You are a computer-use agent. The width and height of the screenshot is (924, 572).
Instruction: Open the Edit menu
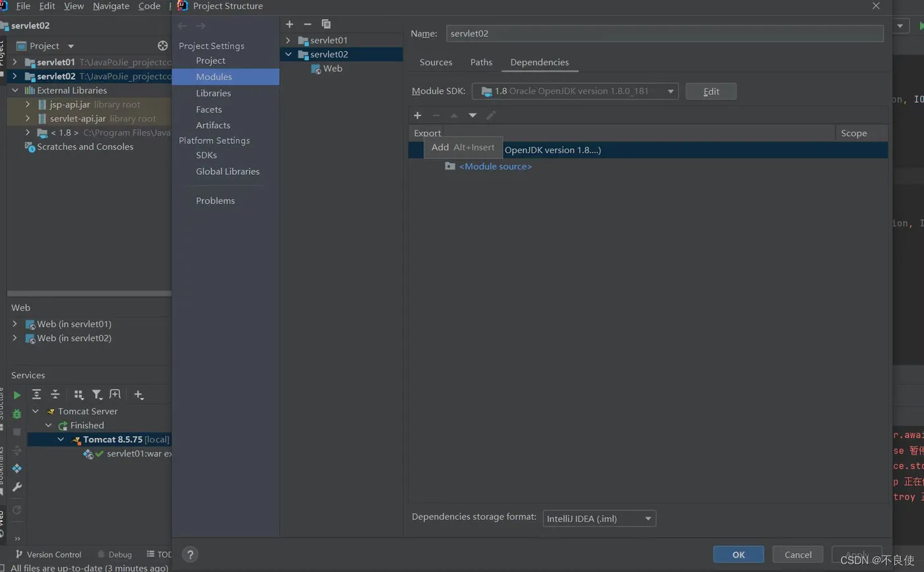47,6
